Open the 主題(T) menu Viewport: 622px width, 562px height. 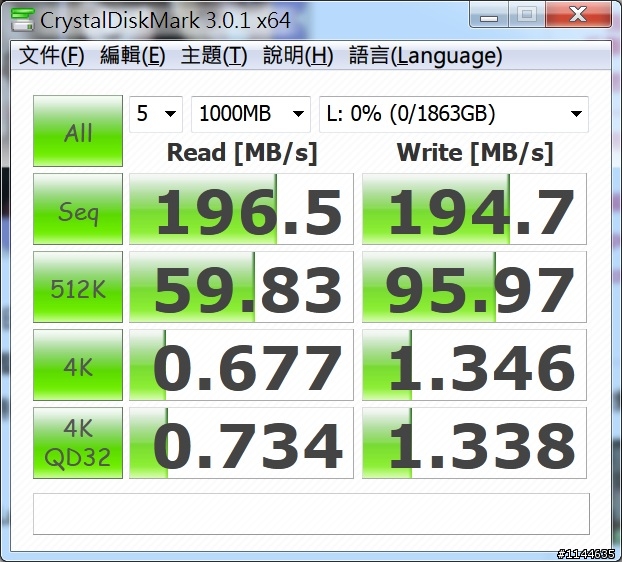point(214,55)
